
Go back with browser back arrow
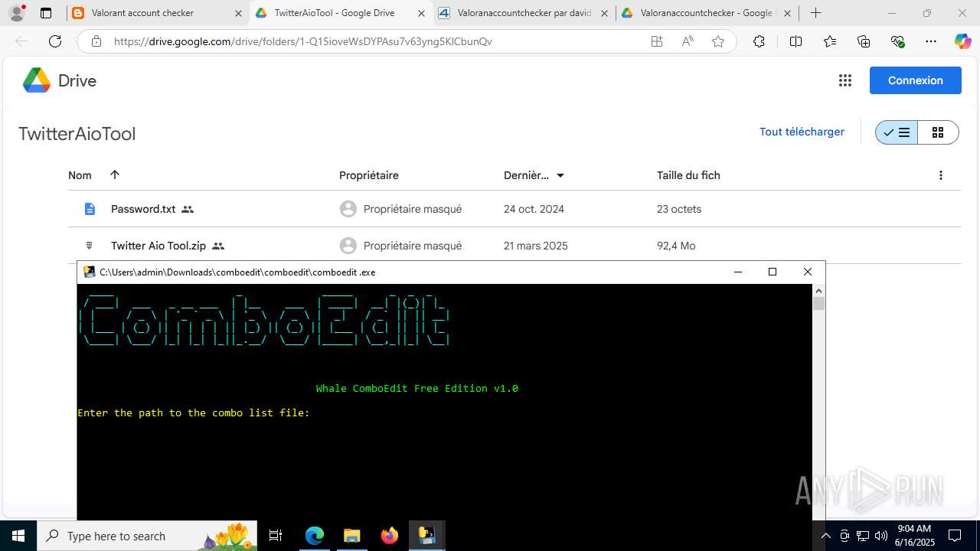coord(21,41)
